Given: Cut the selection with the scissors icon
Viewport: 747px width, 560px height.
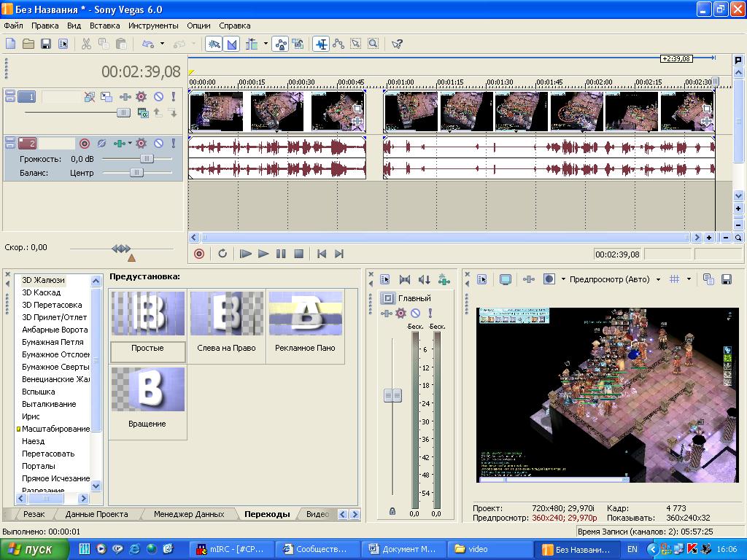Looking at the screenshot, I should point(86,44).
